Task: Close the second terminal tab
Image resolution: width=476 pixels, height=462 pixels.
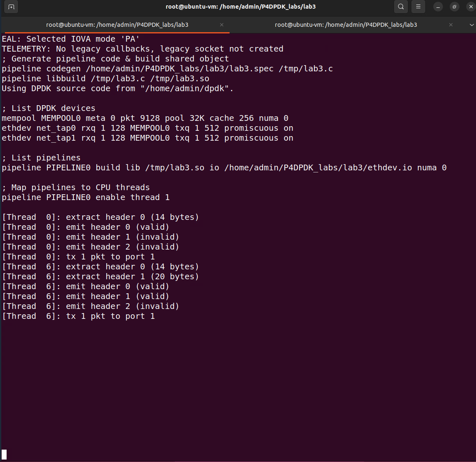Action: click(451, 25)
